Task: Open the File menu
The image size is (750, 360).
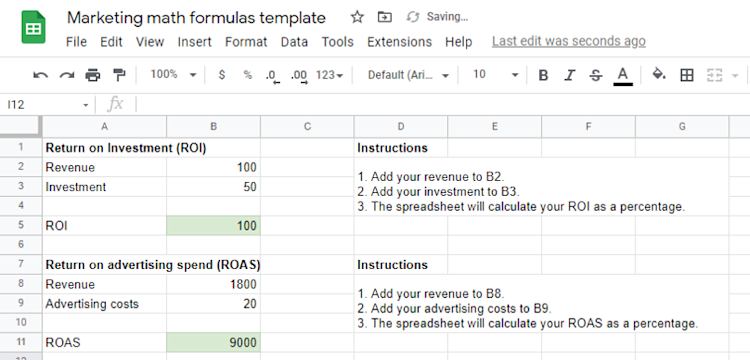Action: coord(77,42)
